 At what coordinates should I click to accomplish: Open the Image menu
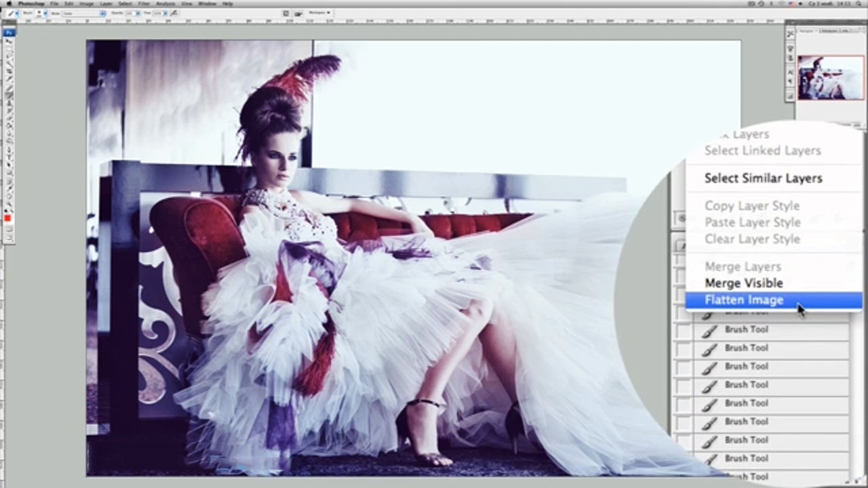87,4
